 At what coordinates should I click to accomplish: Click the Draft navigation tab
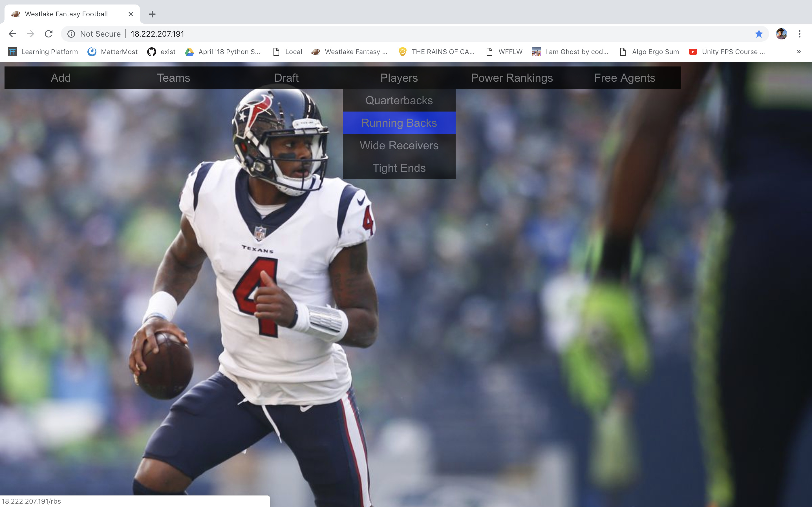pos(286,78)
